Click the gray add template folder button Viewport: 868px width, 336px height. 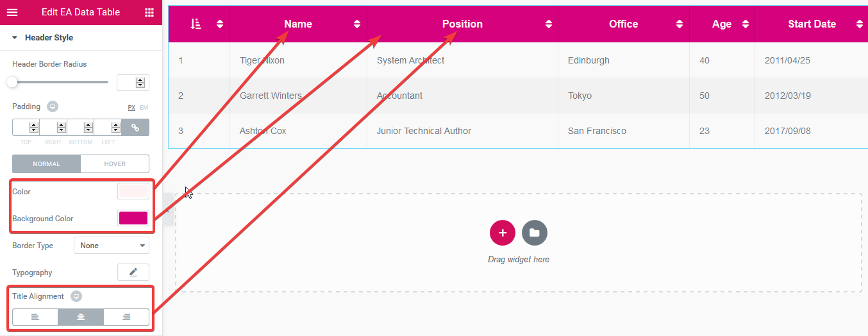point(535,233)
